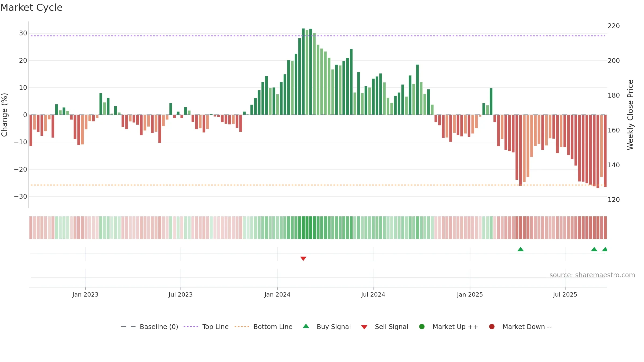Toggle the Baseline (0) legend entry
This screenshot has width=644, height=362.
click(x=149, y=327)
